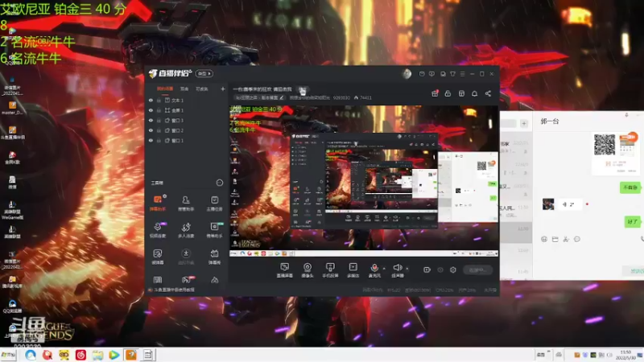Add a 多媒体 multimedia source
644x362 pixels.
353,270
